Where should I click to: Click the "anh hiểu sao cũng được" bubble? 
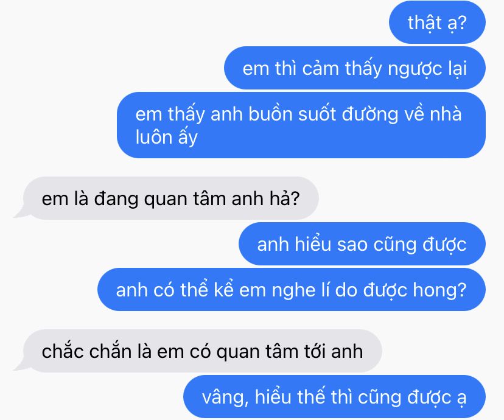click(362, 243)
